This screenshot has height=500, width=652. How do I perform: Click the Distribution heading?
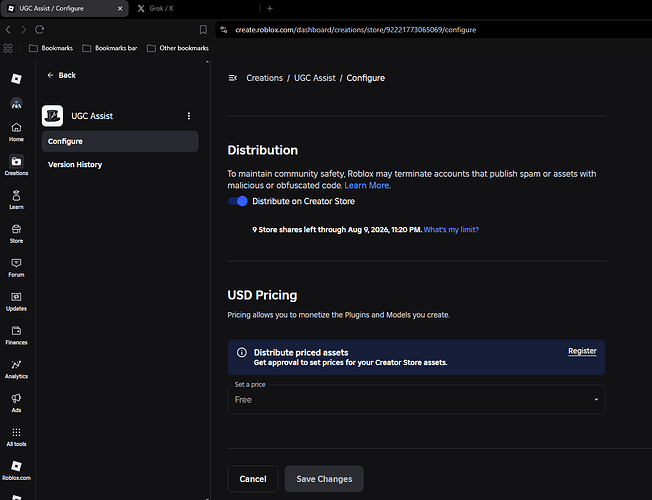[x=262, y=150]
